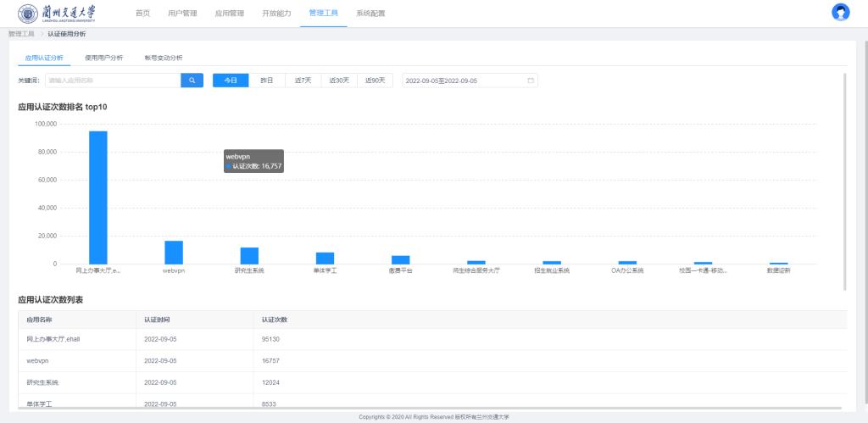The image size is (868, 423).
Task: Open the 管理工具 top menu
Action: pyautogui.click(x=323, y=14)
